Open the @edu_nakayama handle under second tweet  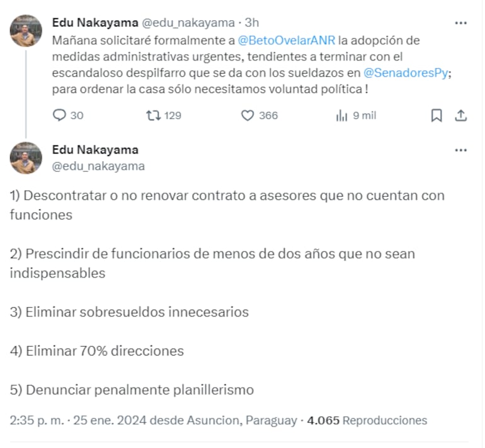(98, 166)
